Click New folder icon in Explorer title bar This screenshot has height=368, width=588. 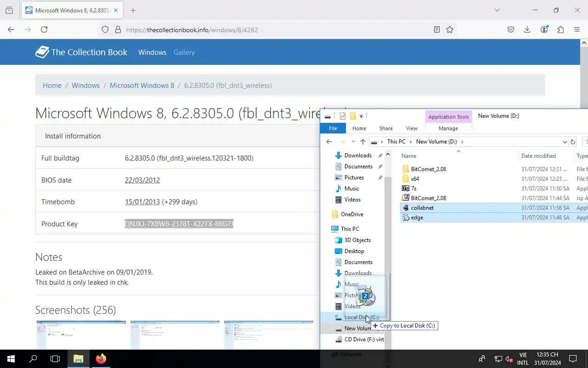(x=353, y=116)
